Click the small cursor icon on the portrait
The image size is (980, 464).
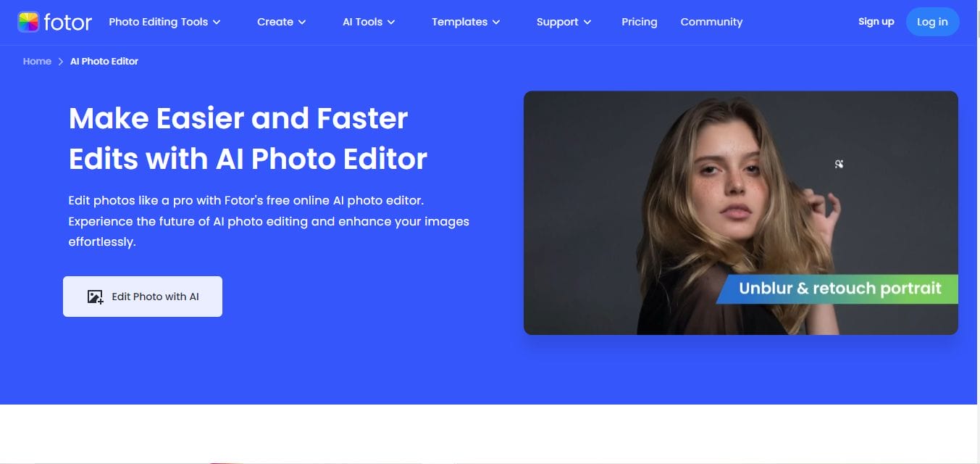point(839,165)
